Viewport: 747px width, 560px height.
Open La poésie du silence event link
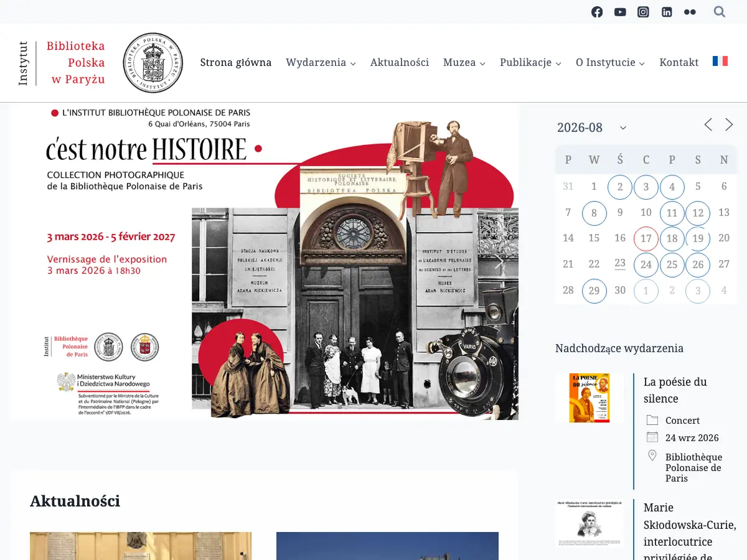(675, 390)
